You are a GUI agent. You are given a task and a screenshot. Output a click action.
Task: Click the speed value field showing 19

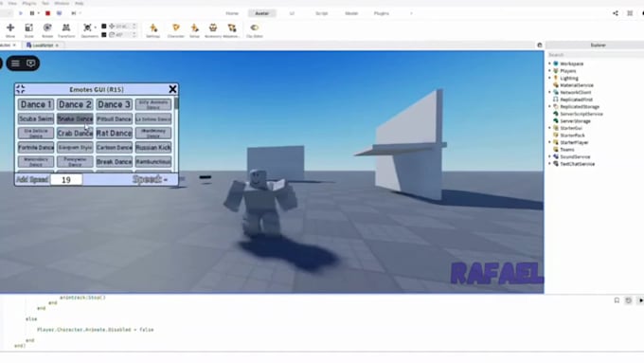[66, 180]
